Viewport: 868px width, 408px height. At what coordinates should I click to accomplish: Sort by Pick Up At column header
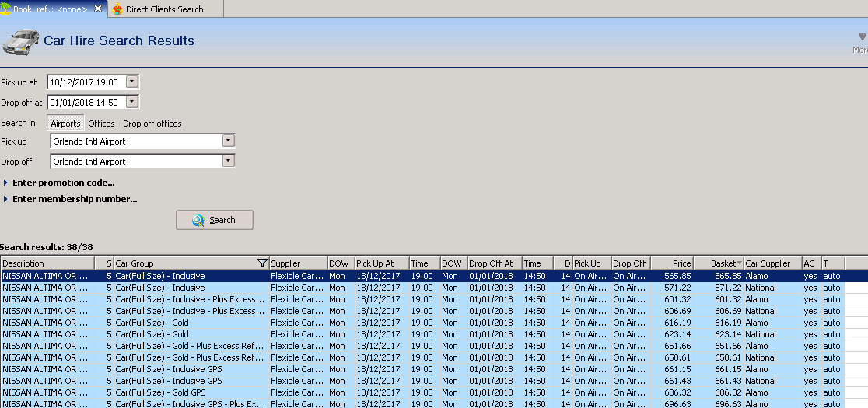(x=382, y=263)
